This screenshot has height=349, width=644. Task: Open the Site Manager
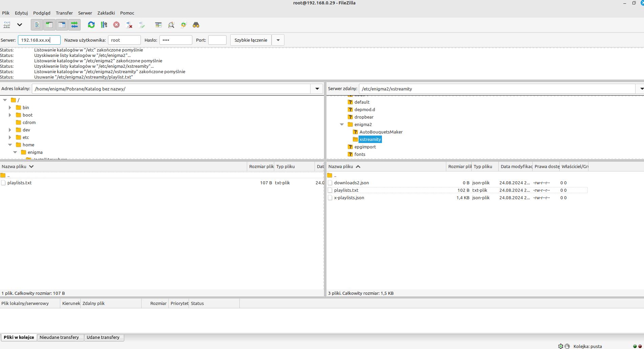(6, 25)
